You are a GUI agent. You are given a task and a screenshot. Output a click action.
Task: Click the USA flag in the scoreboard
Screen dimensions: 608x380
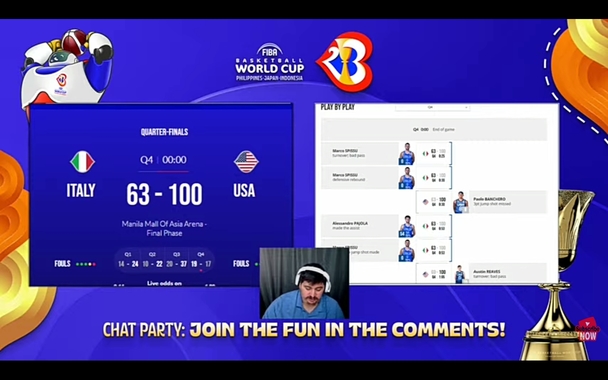(x=246, y=162)
